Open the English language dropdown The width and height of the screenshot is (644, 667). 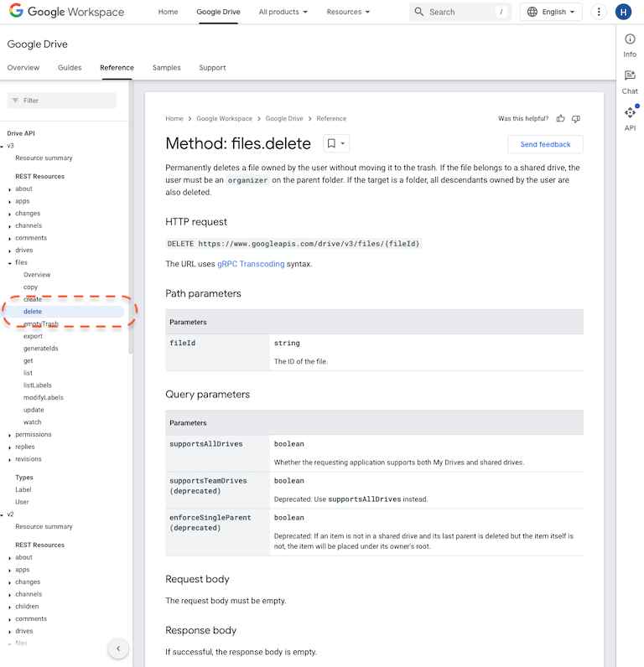552,12
